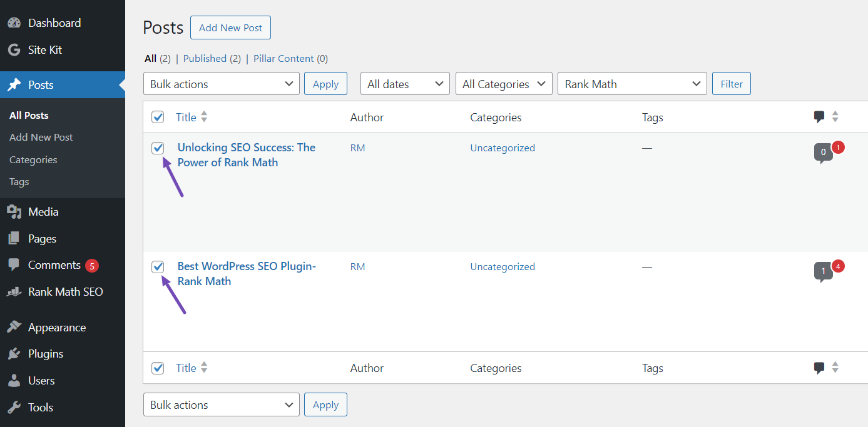Click the Users person icon
868x427 pixels.
[14, 381]
